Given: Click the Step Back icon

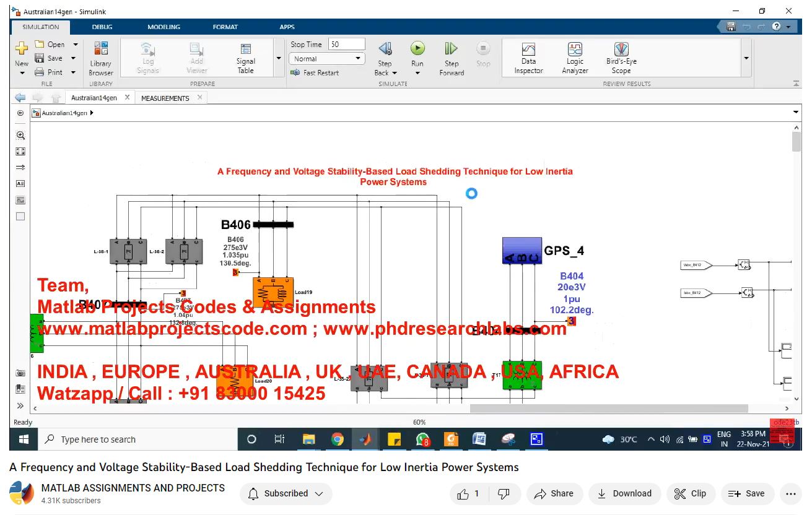Looking at the screenshot, I should (x=385, y=49).
